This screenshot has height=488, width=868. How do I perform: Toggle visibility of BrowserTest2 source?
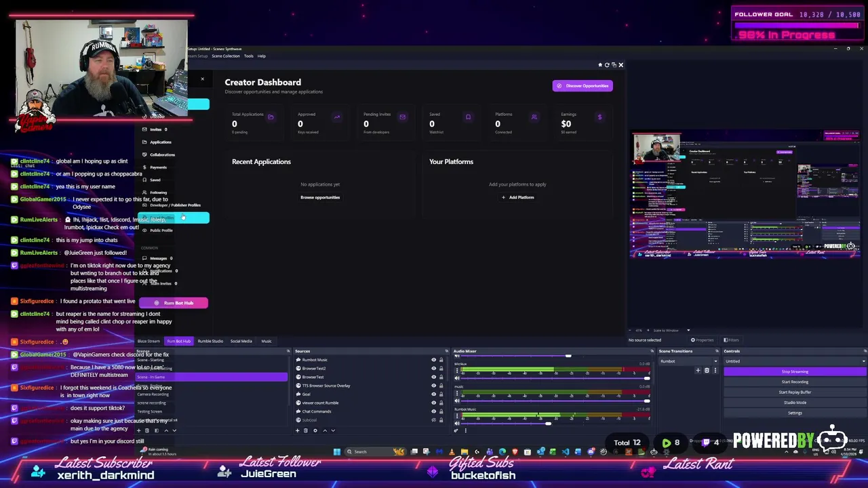click(x=434, y=369)
